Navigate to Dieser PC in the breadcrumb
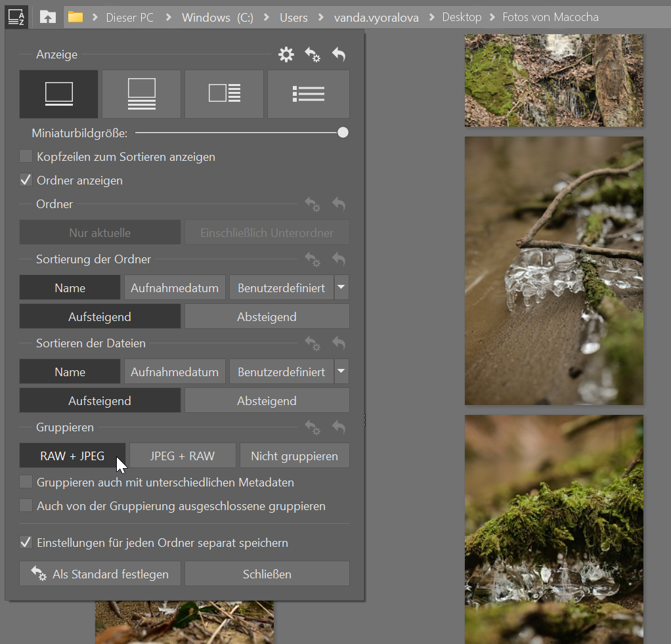The image size is (671, 644). coord(129,16)
